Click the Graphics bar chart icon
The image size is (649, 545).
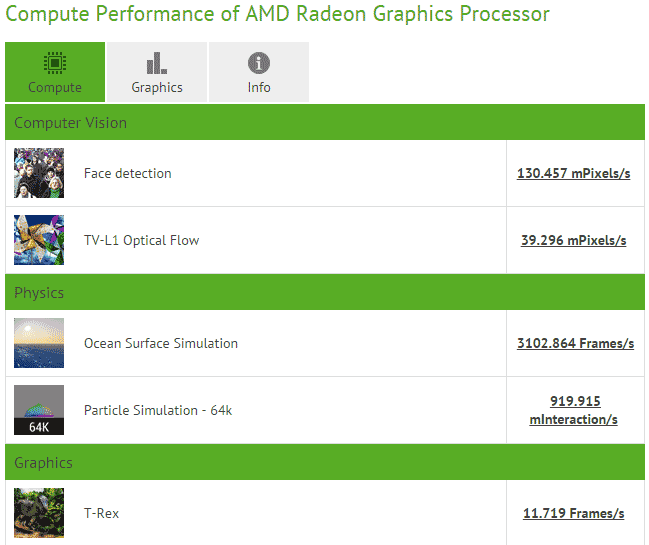click(157, 63)
